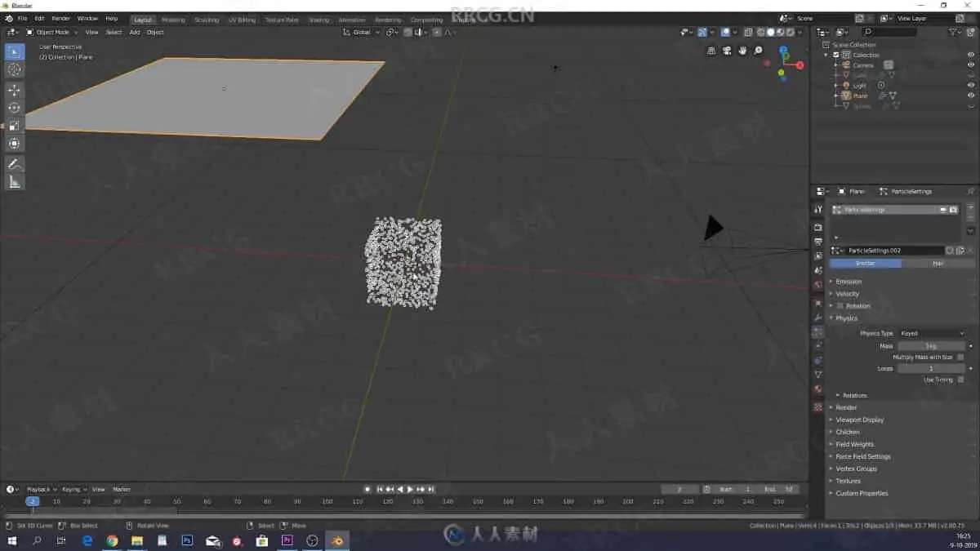
Task: Click the timeline current frame marker
Action: [32, 501]
